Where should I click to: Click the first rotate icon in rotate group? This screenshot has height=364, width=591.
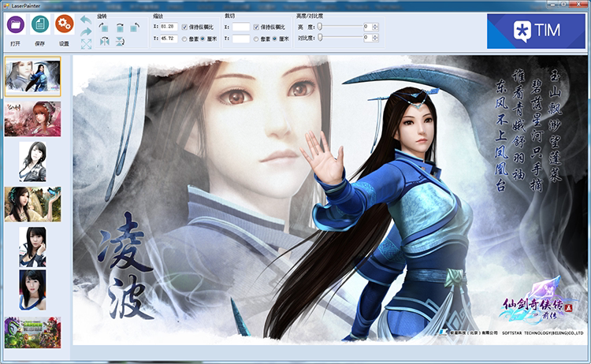104,27
